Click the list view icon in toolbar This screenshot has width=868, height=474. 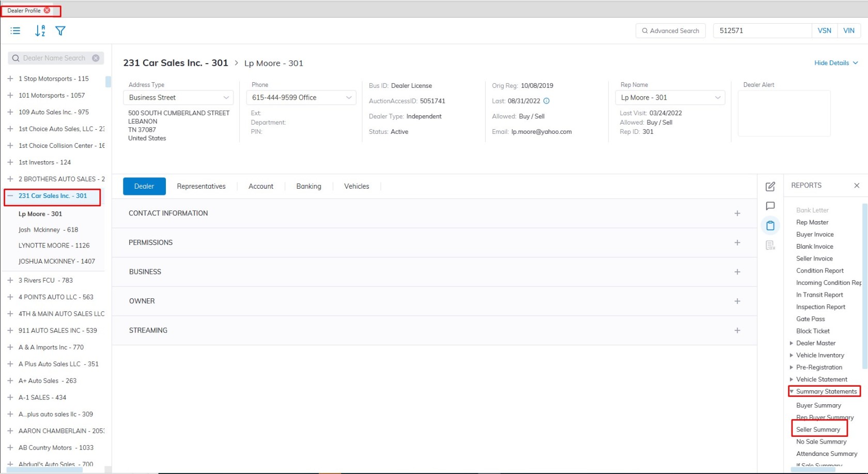coord(16,31)
